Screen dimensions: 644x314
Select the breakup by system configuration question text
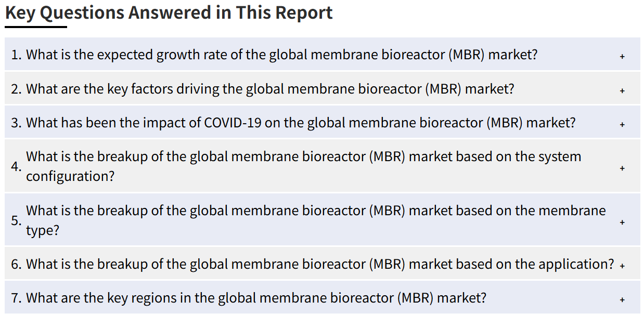[303, 166]
